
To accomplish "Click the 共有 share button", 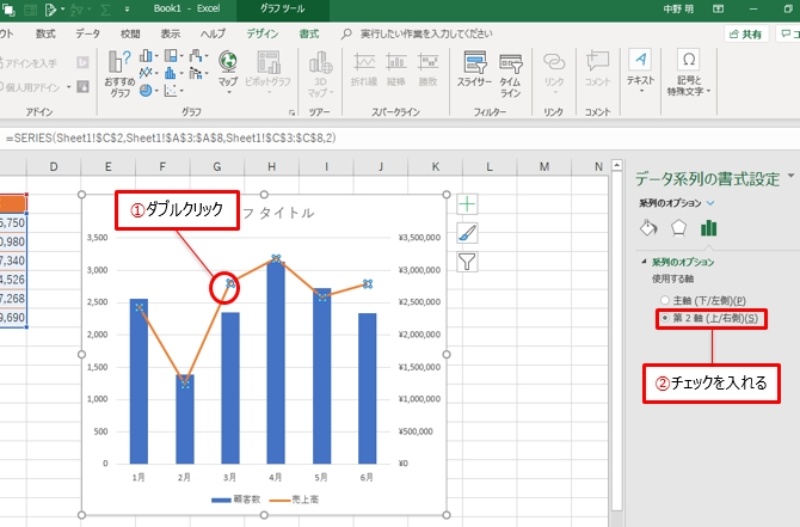I will [x=747, y=34].
